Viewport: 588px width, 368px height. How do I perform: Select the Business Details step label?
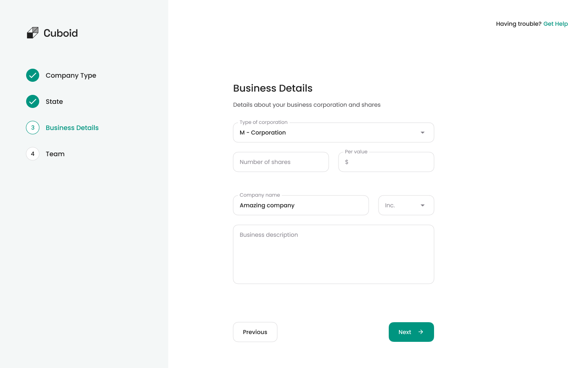72,128
